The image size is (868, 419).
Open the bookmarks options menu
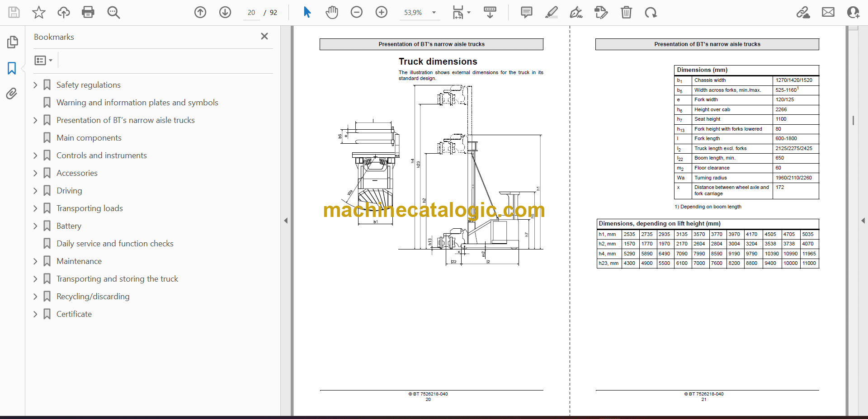click(43, 60)
